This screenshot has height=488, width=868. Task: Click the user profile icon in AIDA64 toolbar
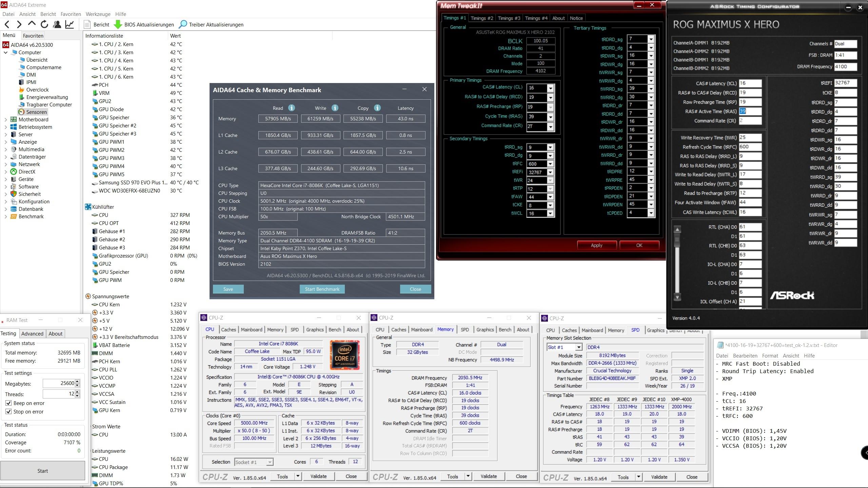57,24
